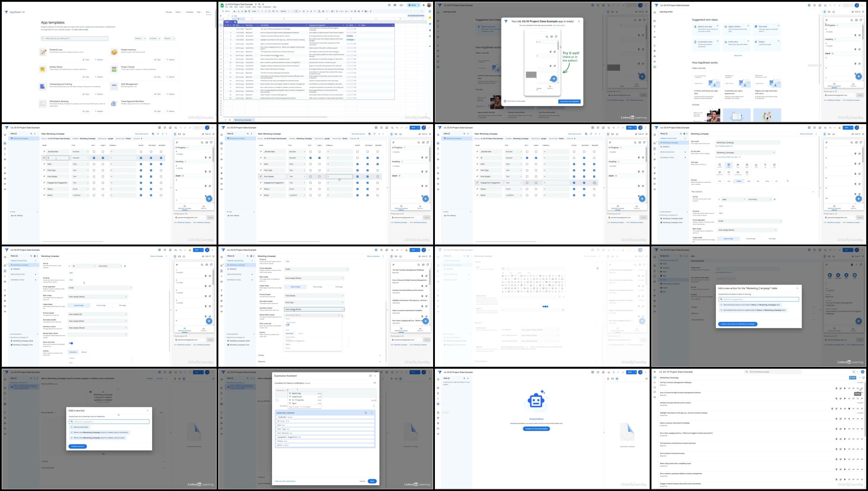Open the File menu in Google Sheets

(227, 7)
